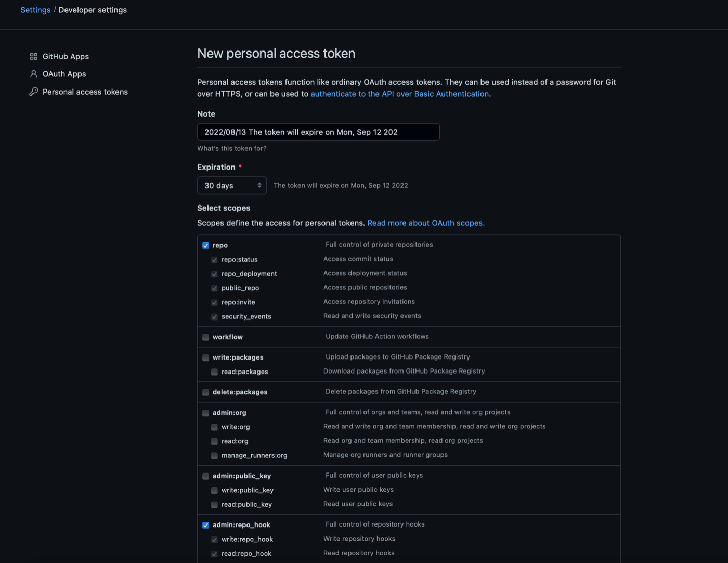Enable the workflow scope checkbox
This screenshot has width=728, height=563.
(206, 337)
